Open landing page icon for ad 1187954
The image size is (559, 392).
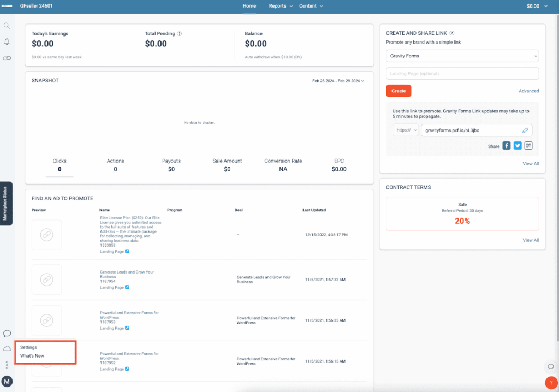point(127,287)
